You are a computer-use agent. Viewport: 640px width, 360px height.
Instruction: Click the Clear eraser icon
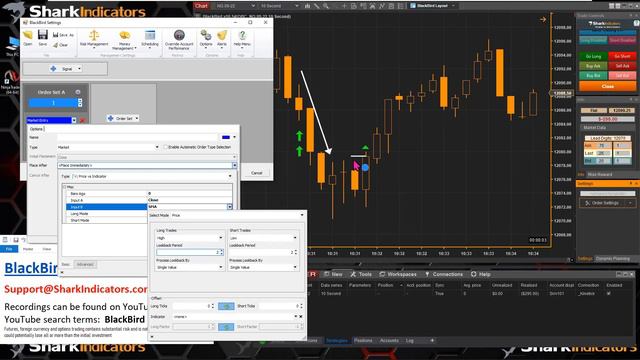[60, 45]
